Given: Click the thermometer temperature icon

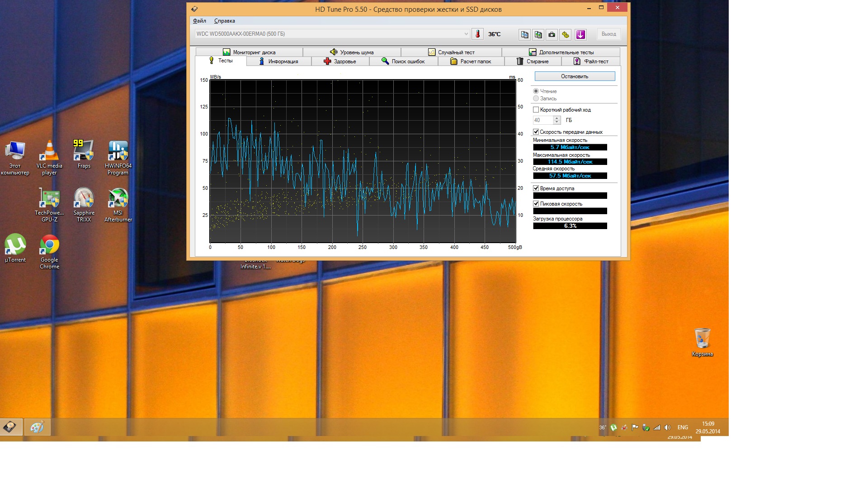Looking at the screenshot, I should [477, 34].
